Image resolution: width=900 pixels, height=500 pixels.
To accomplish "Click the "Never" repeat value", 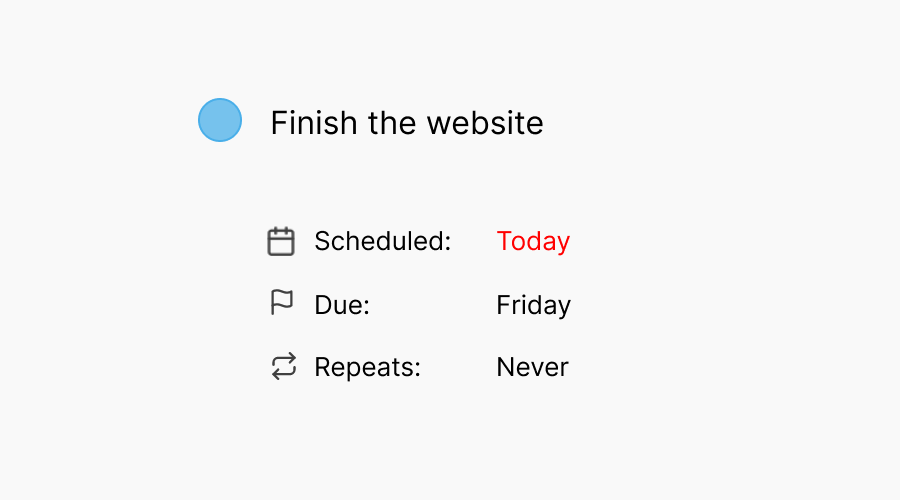I will click(532, 367).
